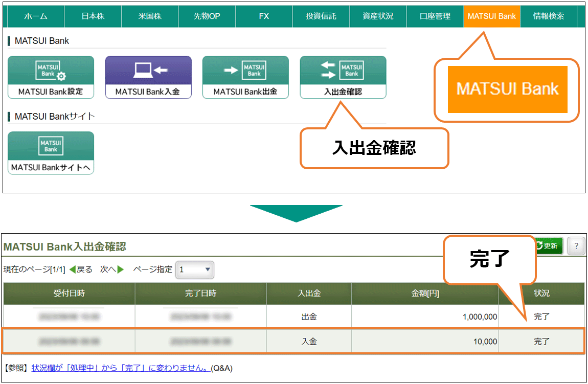The image size is (588, 384).
Task: Open the 入出金確認 tile
Action: [x=343, y=77]
